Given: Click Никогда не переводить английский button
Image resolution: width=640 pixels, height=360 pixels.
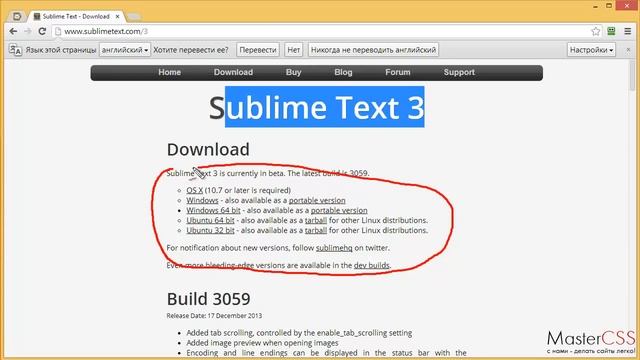Looking at the screenshot, I should tap(373, 50).
